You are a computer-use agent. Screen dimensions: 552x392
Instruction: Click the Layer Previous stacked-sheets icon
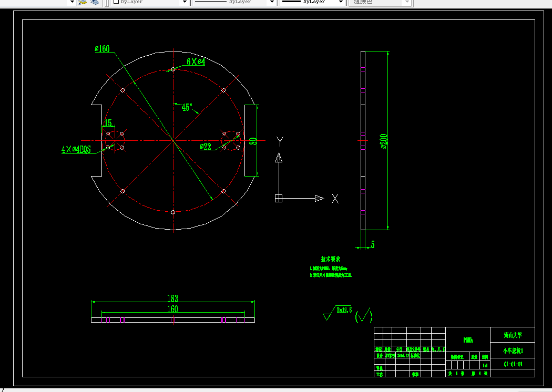(x=95, y=2)
